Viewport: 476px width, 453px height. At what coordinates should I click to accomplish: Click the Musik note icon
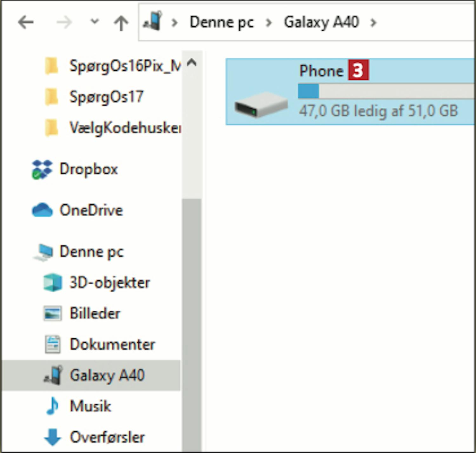point(52,406)
